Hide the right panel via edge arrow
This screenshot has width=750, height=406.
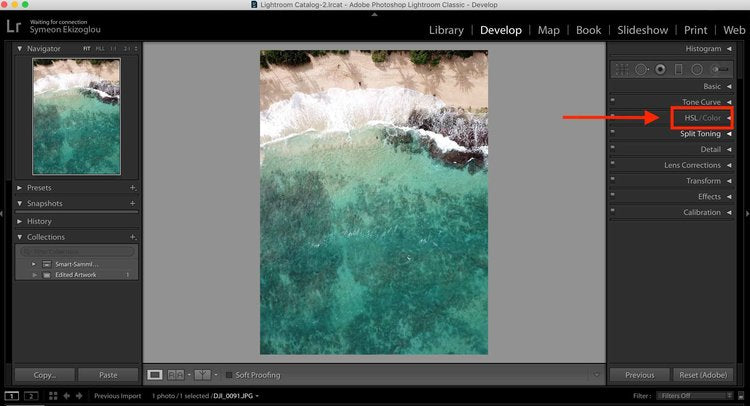[x=747, y=214]
